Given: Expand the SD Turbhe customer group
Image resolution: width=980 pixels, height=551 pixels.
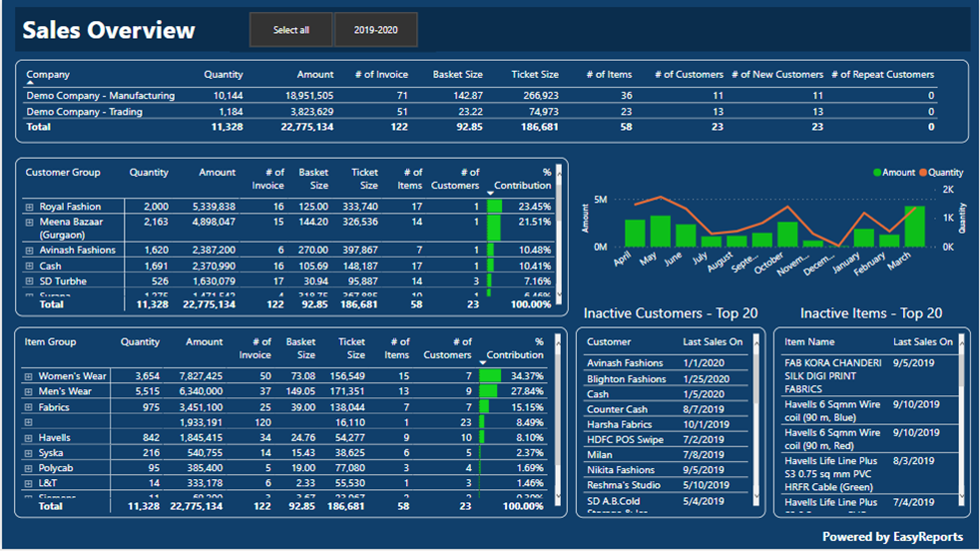Looking at the screenshot, I should pos(29,281).
